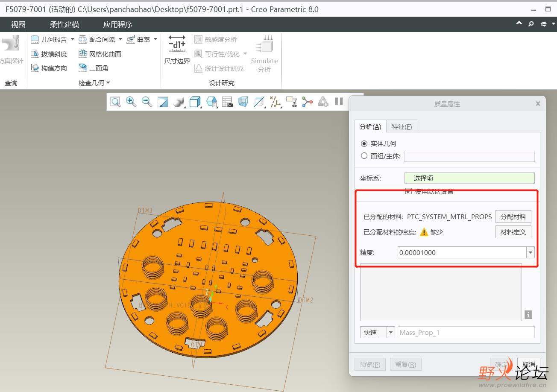The image size is (557, 392).
Task: Click the 统计设计研究 statistical design study
Action: [219, 68]
